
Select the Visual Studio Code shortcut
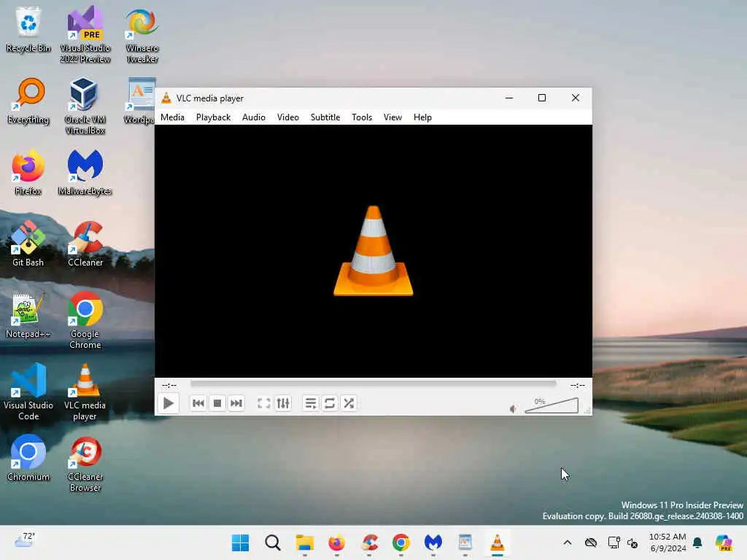click(x=28, y=392)
